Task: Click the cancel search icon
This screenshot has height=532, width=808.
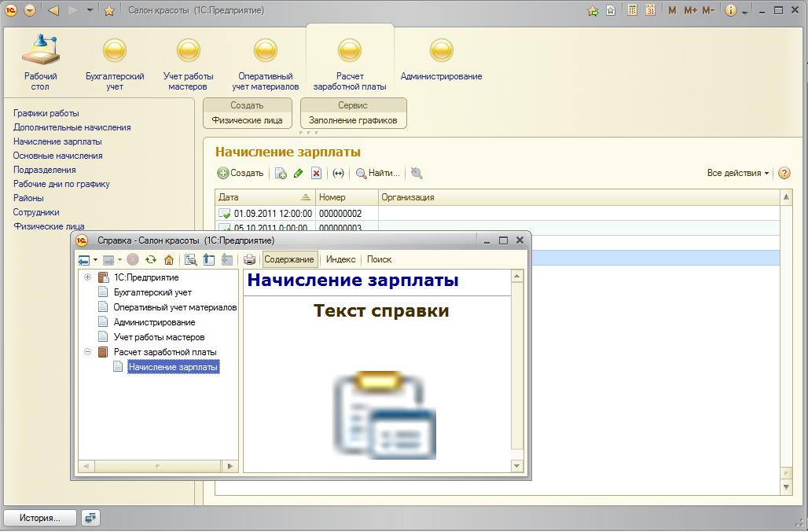Action: 417,174
